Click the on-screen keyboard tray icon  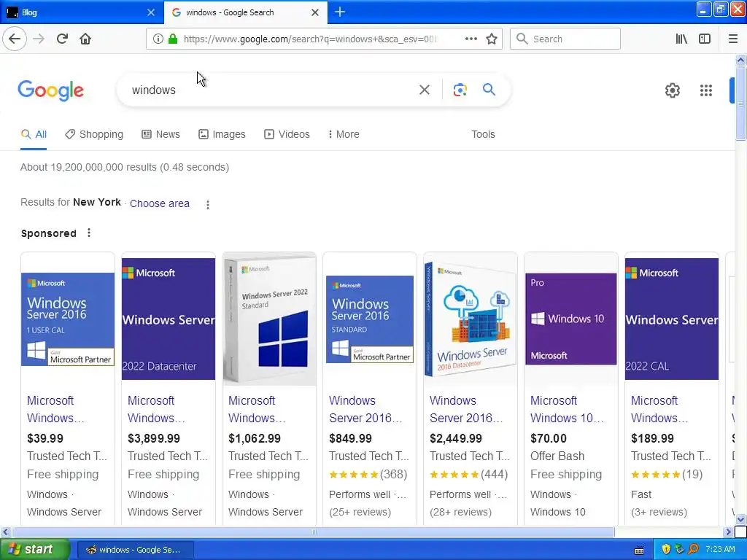point(639,550)
